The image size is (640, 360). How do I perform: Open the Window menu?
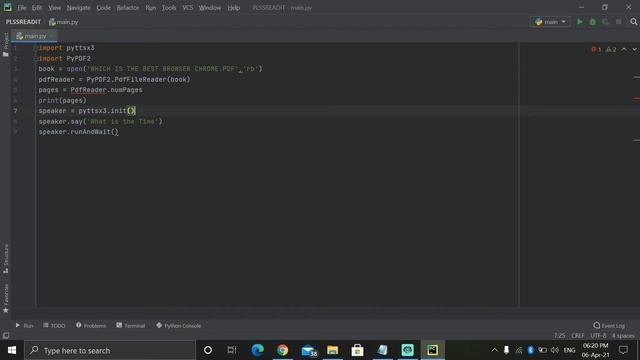coord(210,8)
